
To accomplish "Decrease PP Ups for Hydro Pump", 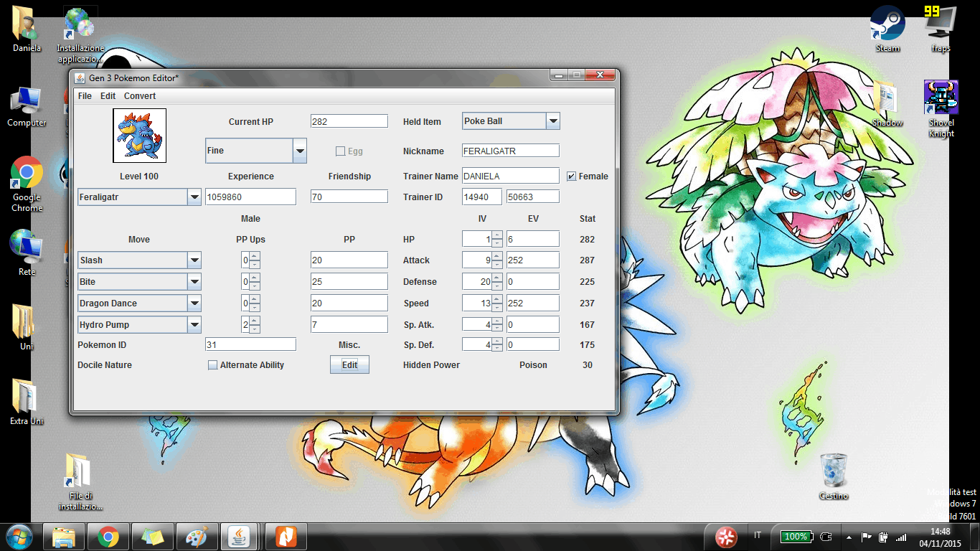I will [x=255, y=329].
